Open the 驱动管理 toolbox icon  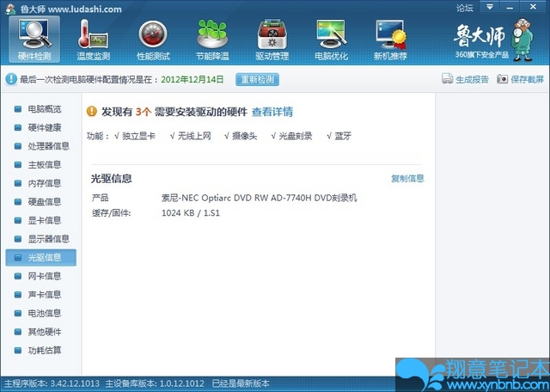[272, 40]
